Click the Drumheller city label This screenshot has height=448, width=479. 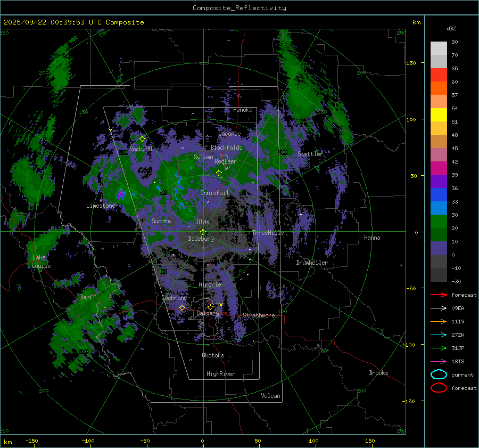[312, 263]
